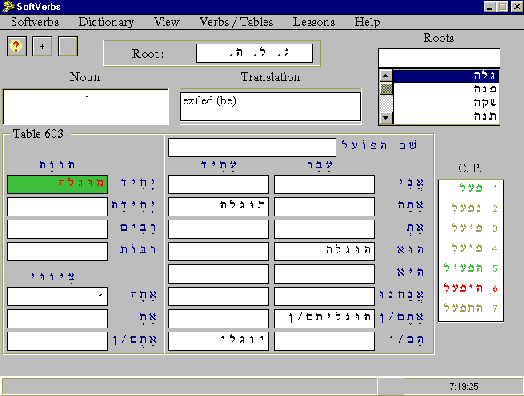
Task: Open the Softverbs menu
Action: coord(35,22)
